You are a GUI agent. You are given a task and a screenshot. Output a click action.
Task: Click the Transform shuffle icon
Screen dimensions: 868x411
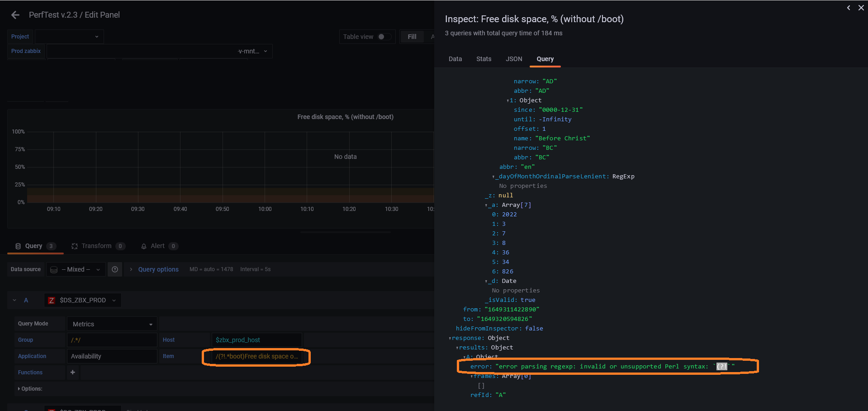(x=74, y=246)
